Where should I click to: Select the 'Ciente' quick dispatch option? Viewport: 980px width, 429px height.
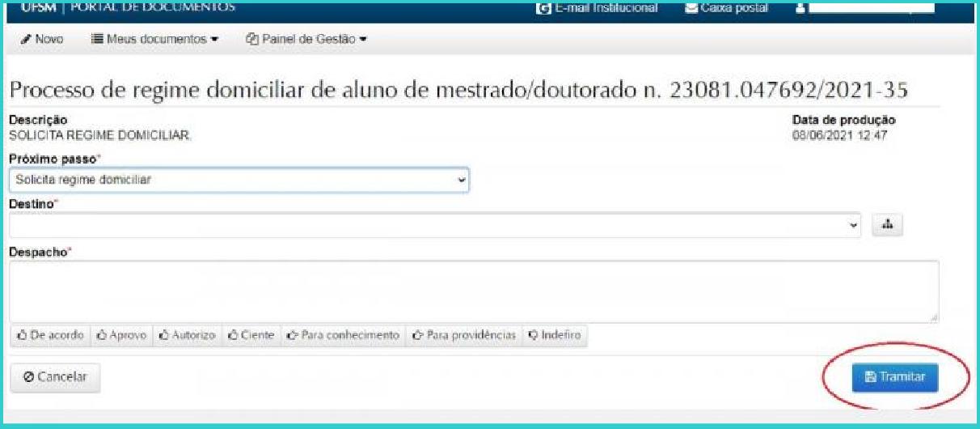tap(251, 335)
